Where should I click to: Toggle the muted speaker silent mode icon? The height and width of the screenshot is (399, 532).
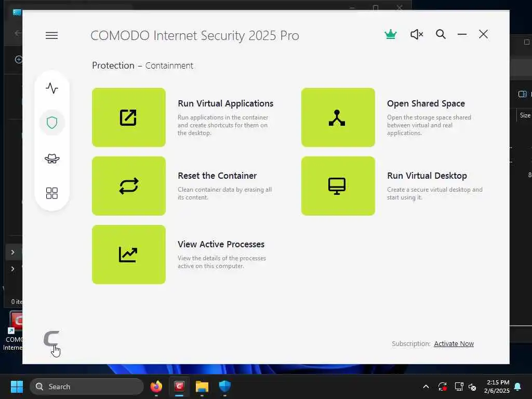click(x=417, y=34)
